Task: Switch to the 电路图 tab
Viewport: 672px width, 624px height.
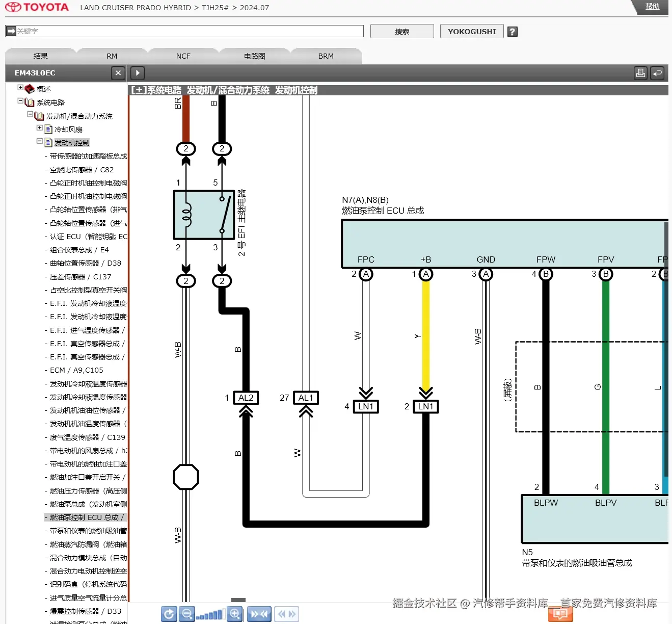Action: coord(253,56)
